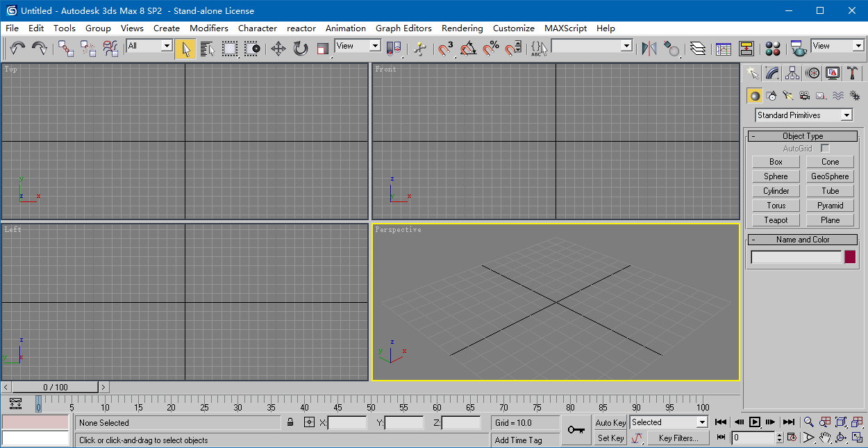Click the object color swatch

[850, 257]
